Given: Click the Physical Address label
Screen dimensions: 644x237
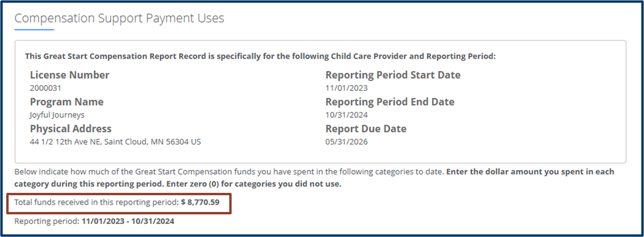Looking at the screenshot, I should 71,129.
